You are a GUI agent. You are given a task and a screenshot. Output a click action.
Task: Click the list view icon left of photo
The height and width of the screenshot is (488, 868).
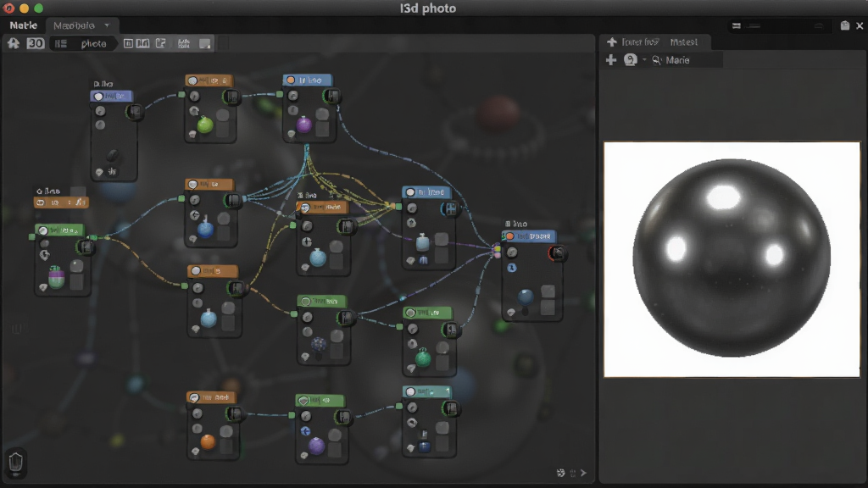pos(61,44)
